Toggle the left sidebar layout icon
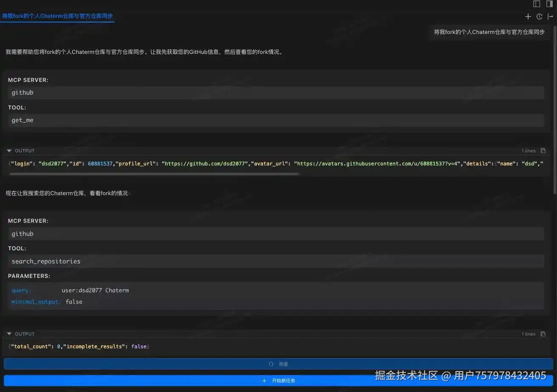This screenshot has width=557, height=392. point(537,4)
